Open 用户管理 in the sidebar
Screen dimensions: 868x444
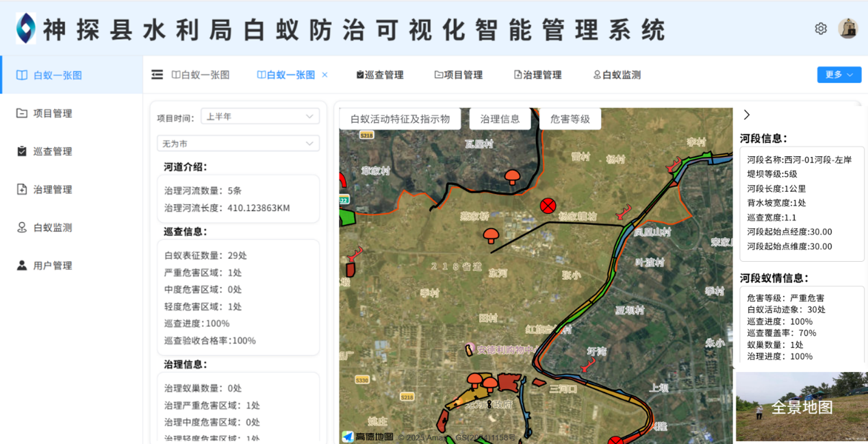(71, 266)
